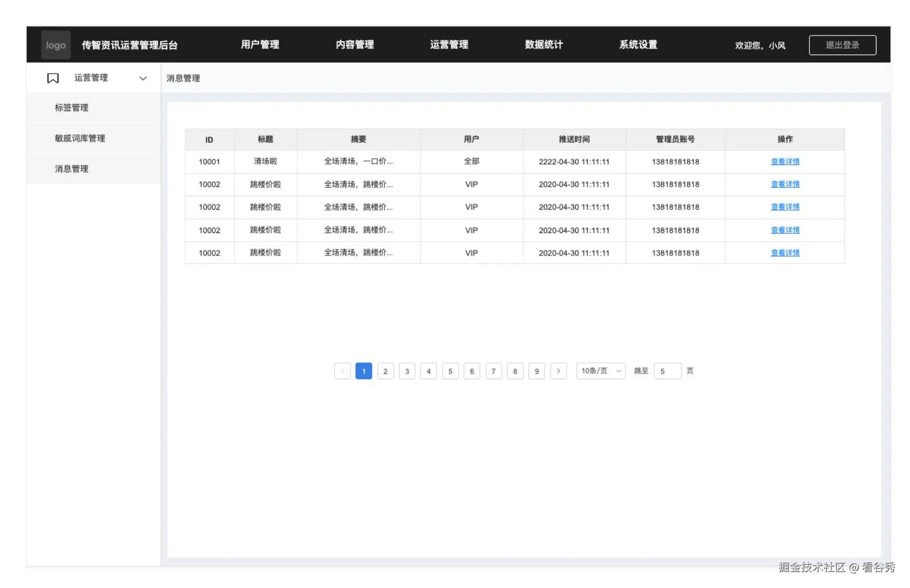
Task: Open 系统设置 top menu
Action: (x=638, y=45)
